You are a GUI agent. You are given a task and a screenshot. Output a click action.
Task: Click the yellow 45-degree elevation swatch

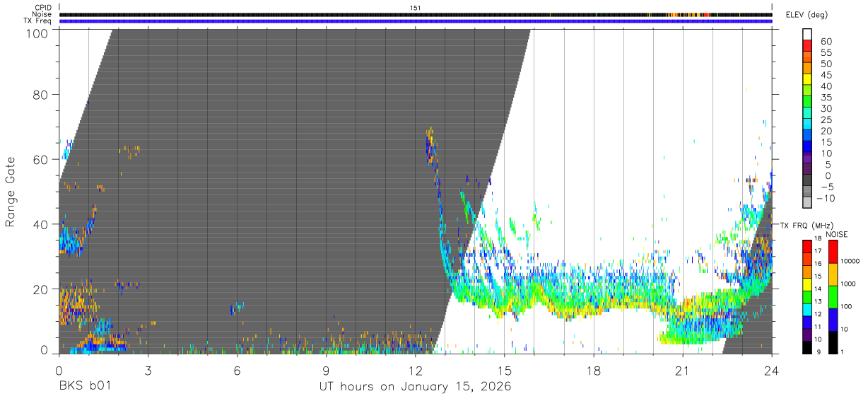808,79
